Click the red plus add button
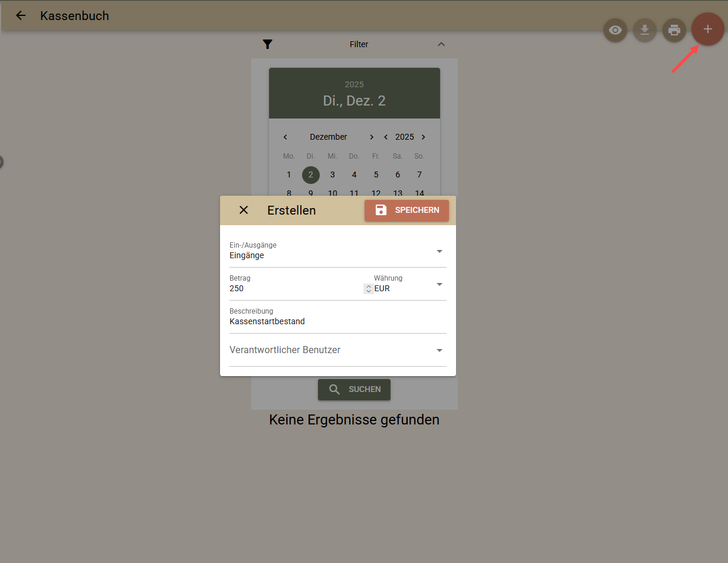The image size is (728, 563). coord(708,29)
